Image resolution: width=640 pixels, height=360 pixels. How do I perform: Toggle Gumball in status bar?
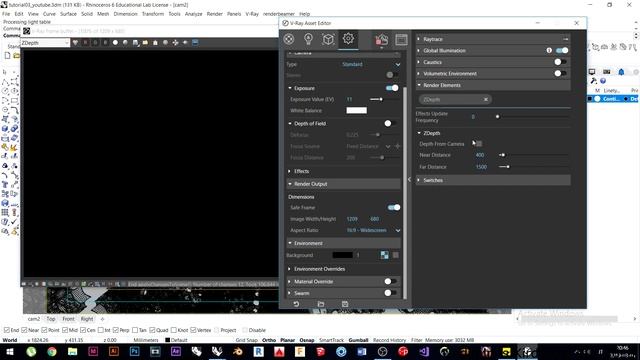coord(358,340)
